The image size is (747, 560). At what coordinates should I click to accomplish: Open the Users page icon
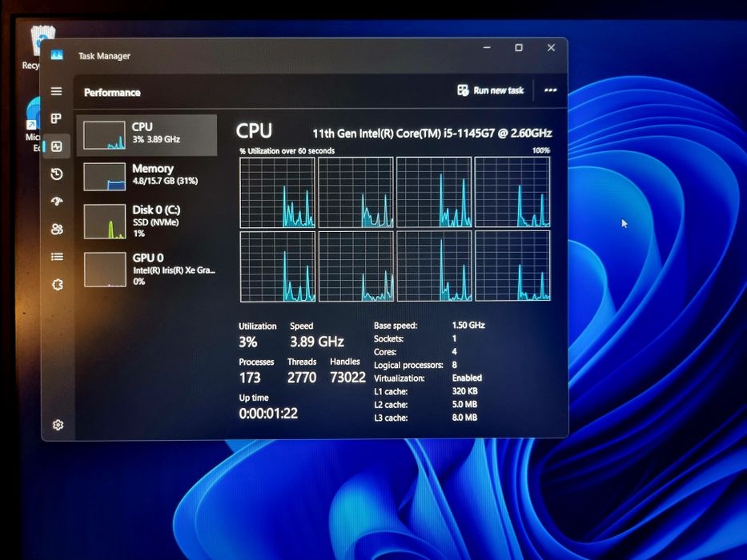click(57, 229)
